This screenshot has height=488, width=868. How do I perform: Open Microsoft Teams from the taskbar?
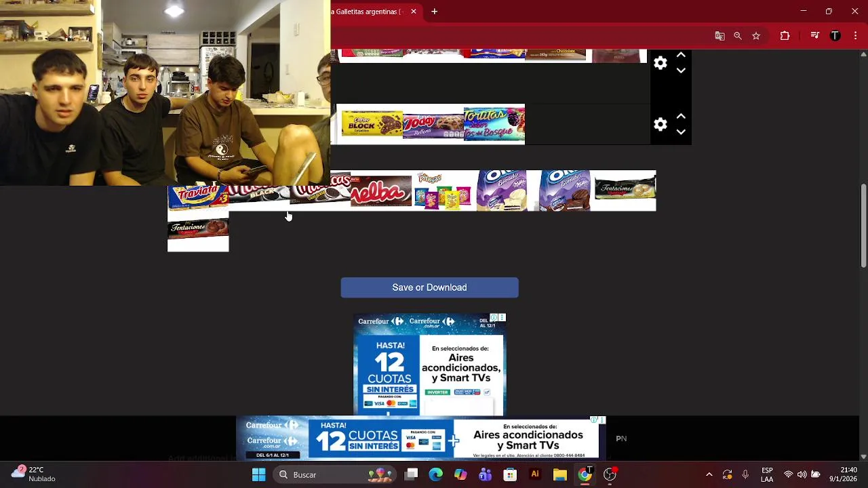(486, 475)
